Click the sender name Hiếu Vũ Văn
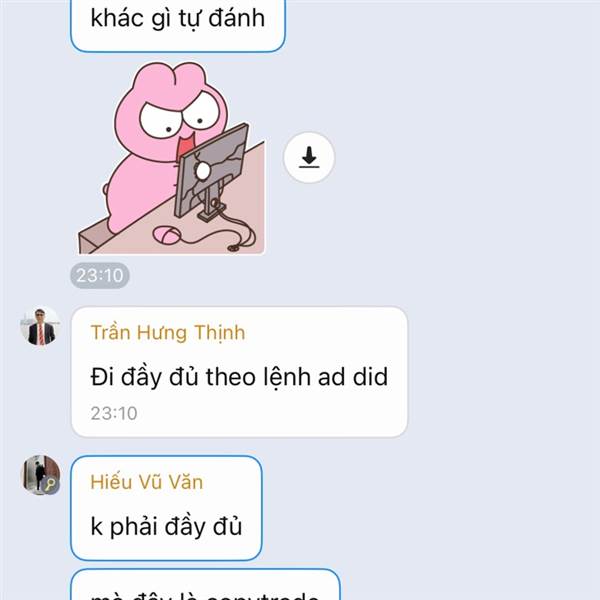Viewport: 600px width, 600px height. pos(147,482)
